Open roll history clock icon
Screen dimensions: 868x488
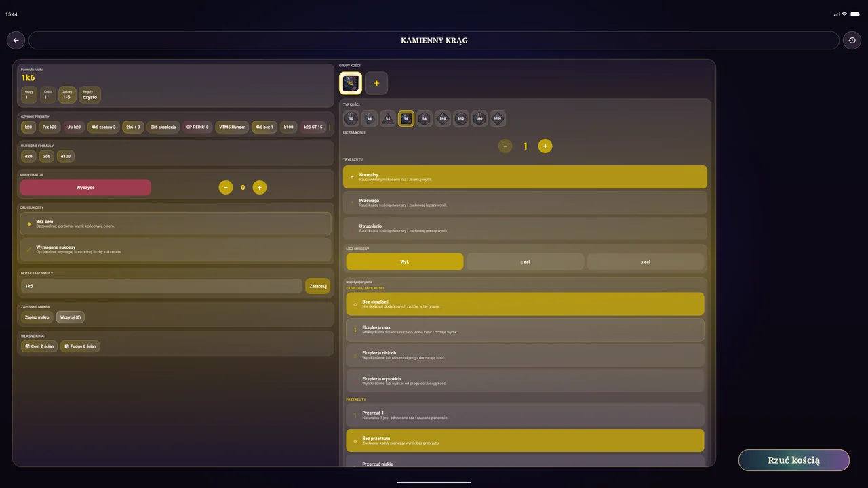[x=852, y=41]
